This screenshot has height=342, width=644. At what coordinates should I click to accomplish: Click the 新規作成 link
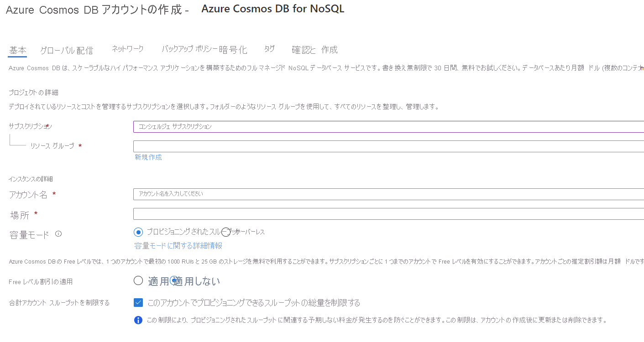pyautogui.click(x=148, y=157)
